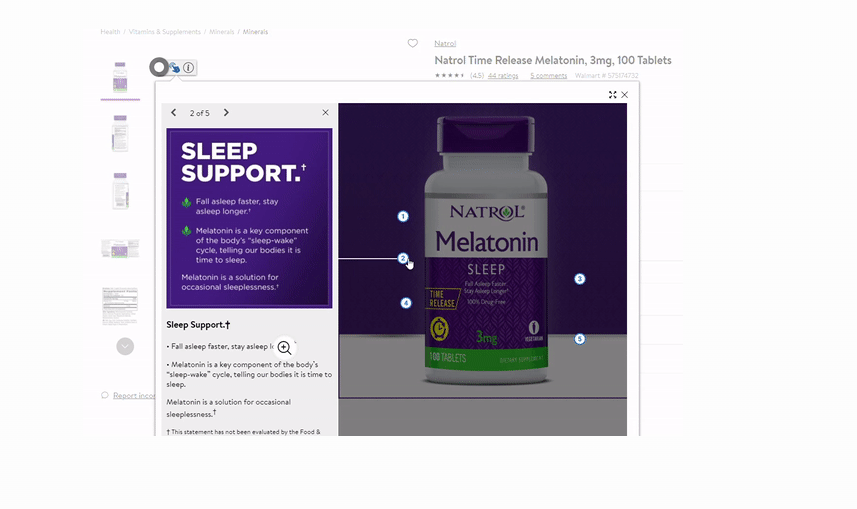The width and height of the screenshot is (857, 509).
Task: Navigate to Vitamins & Supplements breadcrumb
Action: pyautogui.click(x=164, y=32)
